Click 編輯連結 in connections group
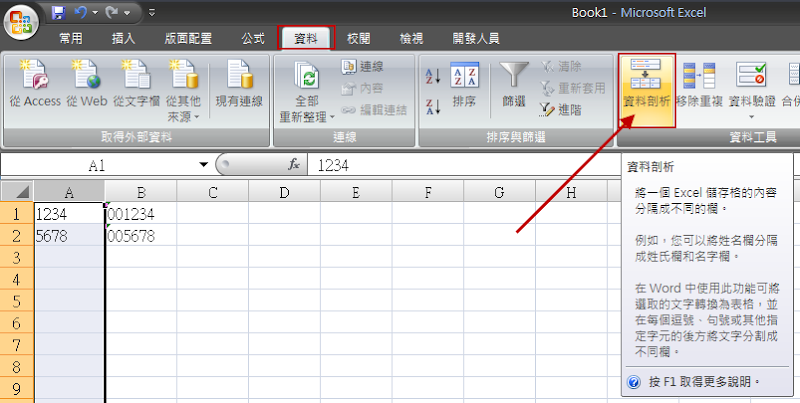 pyautogui.click(x=374, y=110)
